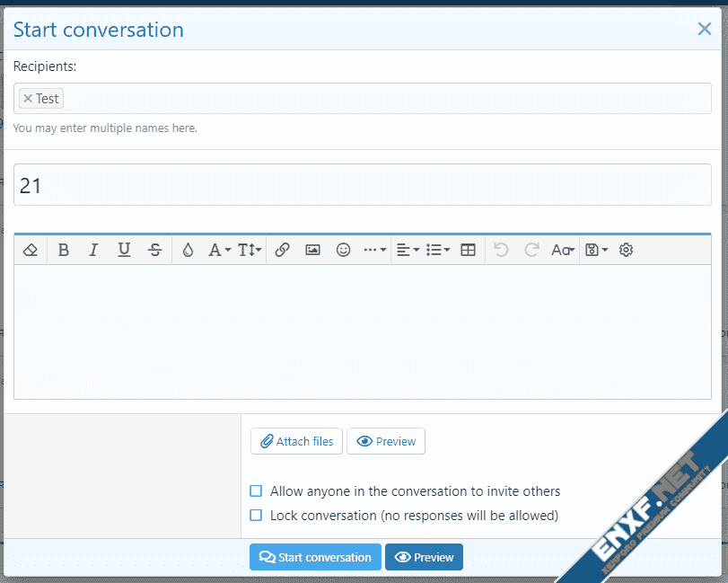The width and height of the screenshot is (728, 583).
Task: Open the list options dropdown
Action: coord(438,251)
